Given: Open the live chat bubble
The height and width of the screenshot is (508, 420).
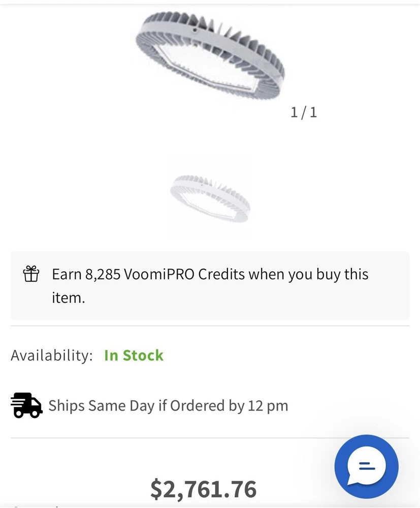Looking at the screenshot, I should pos(366,466).
